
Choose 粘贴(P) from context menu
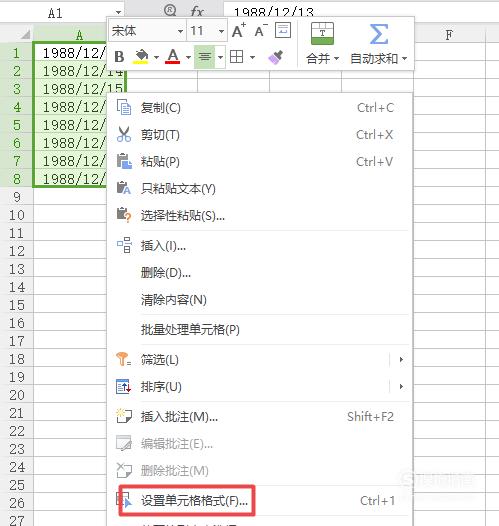pos(260,162)
